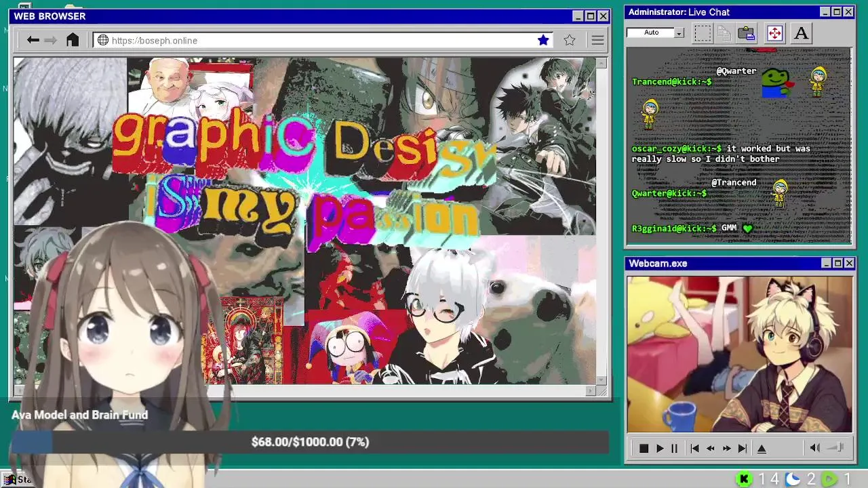Click the copy pages icon in Live Chat
The height and width of the screenshot is (488, 868).
(724, 33)
